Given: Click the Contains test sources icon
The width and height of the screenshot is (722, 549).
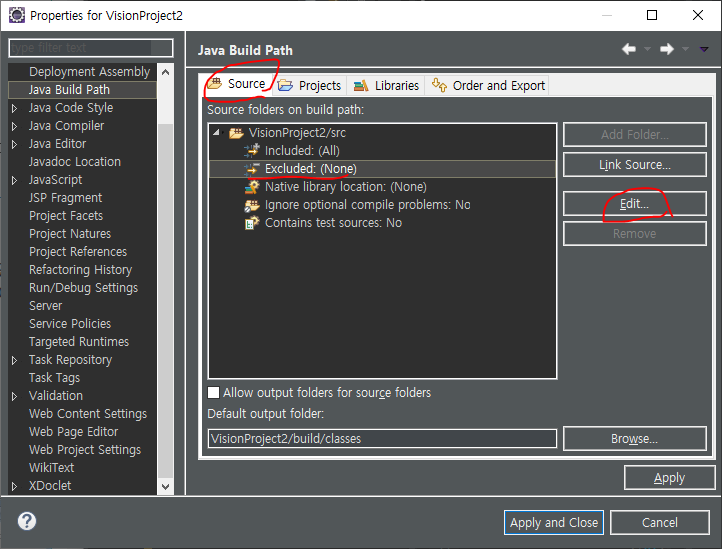Looking at the screenshot, I should pos(252,223).
